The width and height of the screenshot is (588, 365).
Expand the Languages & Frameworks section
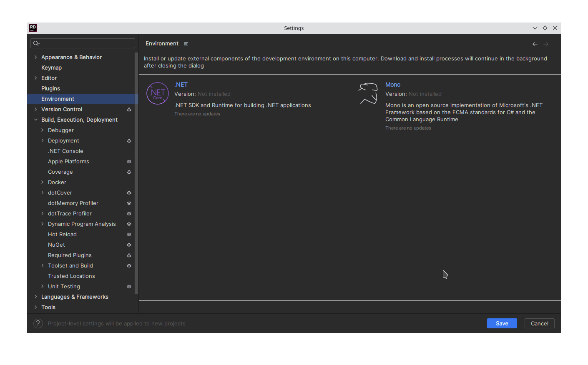coord(36,297)
